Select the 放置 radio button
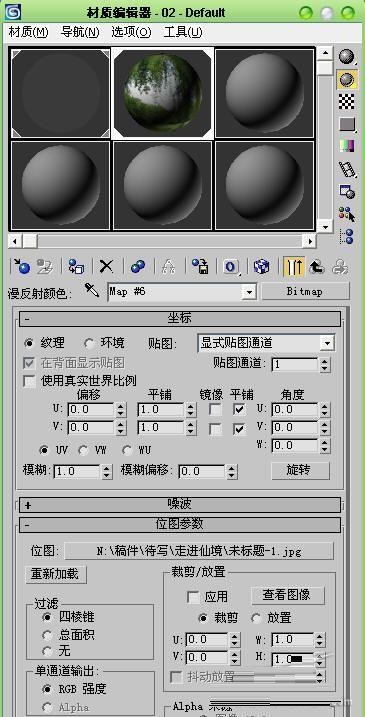365x717 pixels. click(x=257, y=618)
